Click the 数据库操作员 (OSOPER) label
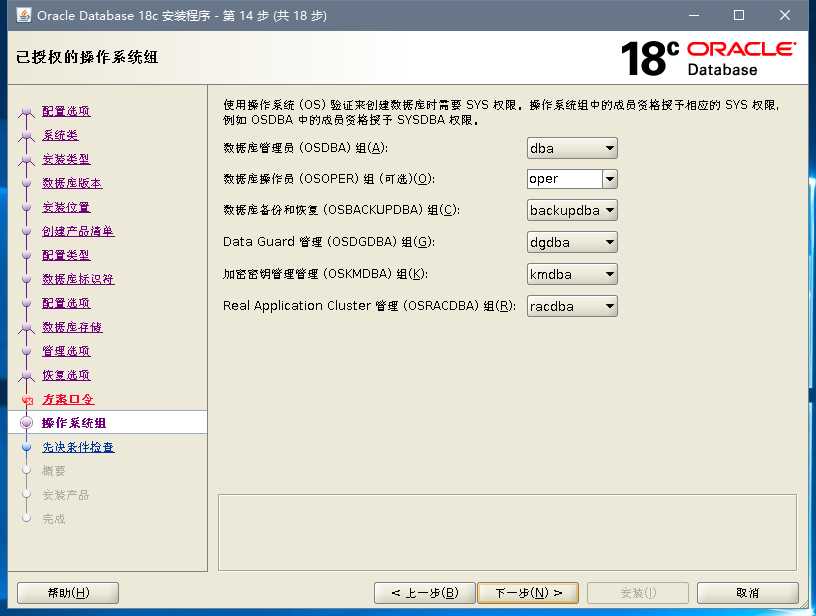 point(329,179)
